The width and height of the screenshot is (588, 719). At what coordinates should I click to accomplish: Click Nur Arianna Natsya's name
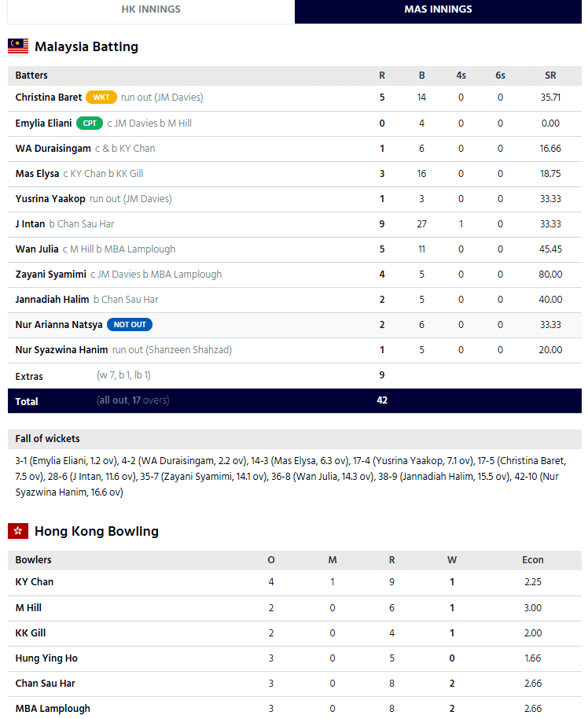(x=58, y=324)
